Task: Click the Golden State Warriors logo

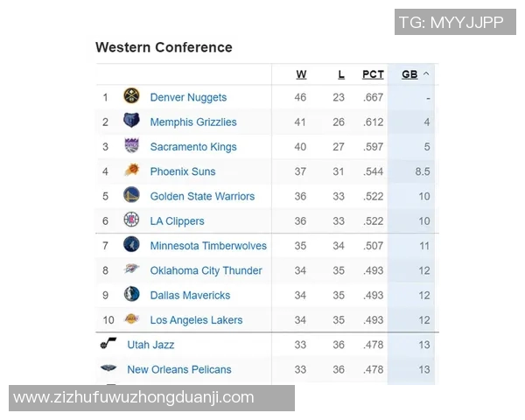Action: pyautogui.click(x=131, y=196)
